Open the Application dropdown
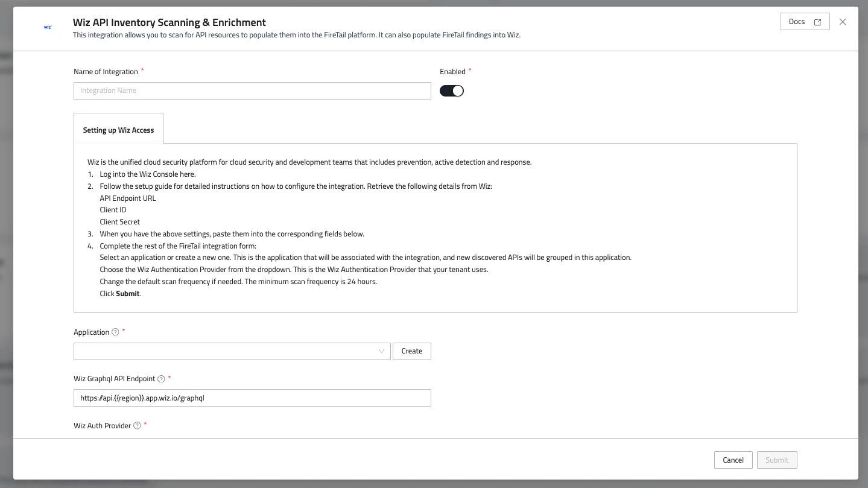868x488 pixels. tap(232, 351)
